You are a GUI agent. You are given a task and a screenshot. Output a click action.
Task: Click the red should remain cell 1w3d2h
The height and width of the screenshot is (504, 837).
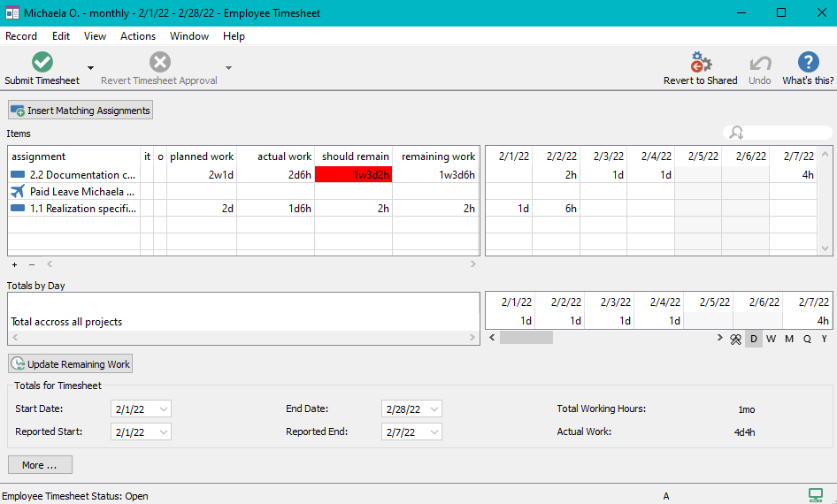tap(353, 175)
